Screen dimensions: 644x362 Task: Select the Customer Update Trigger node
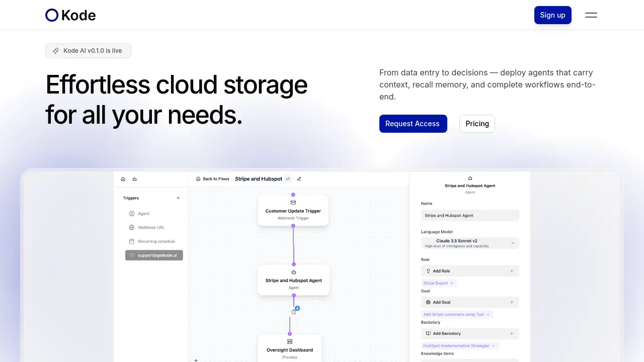[293, 211]
